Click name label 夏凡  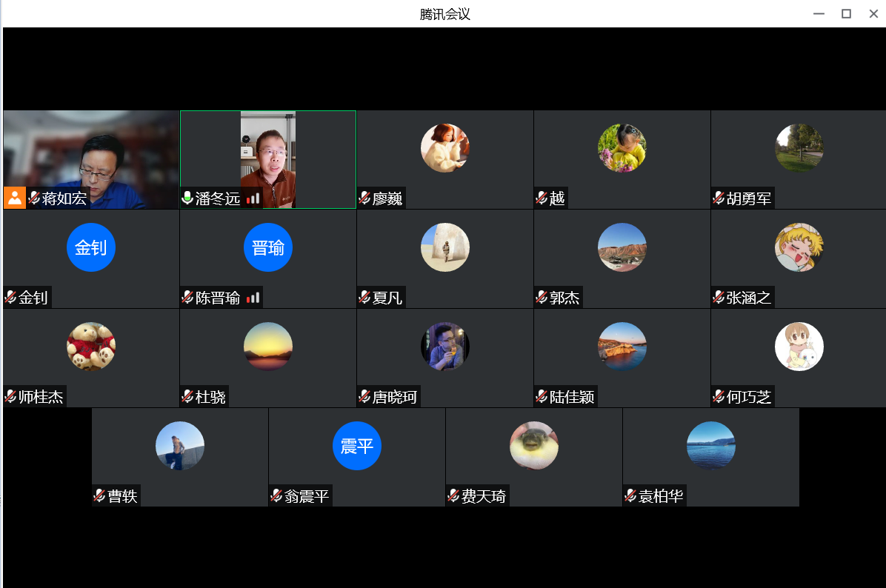[x=387, y=298]
